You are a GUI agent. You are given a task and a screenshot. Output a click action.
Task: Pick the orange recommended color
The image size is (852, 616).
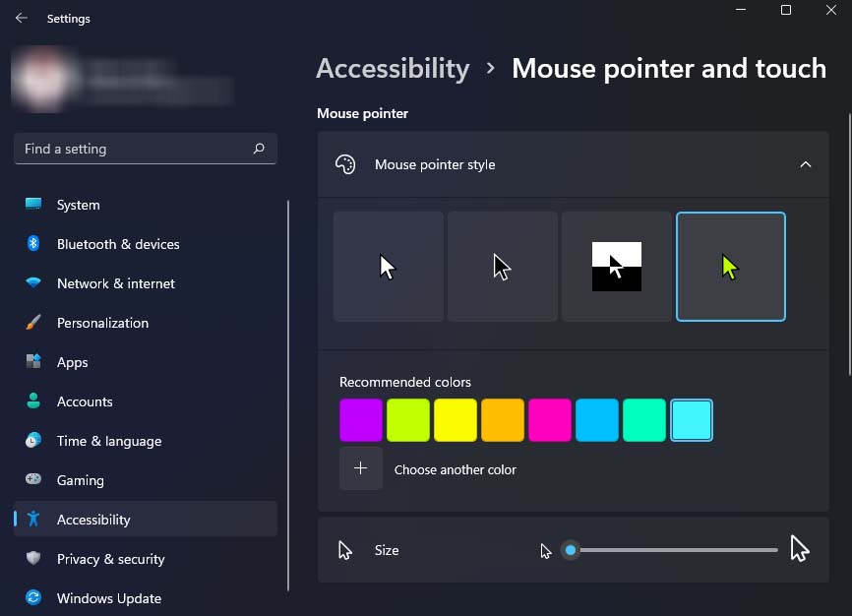click(503, 420)
